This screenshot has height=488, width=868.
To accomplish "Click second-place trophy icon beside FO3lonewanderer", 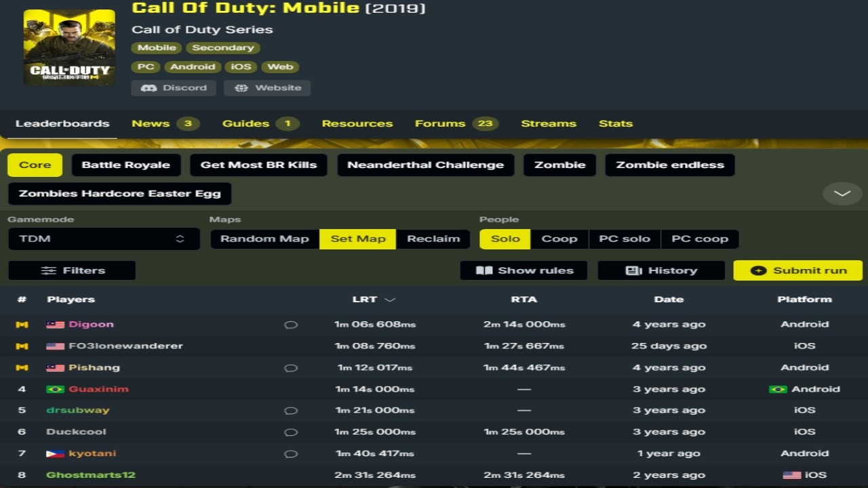I will point(22,346).
